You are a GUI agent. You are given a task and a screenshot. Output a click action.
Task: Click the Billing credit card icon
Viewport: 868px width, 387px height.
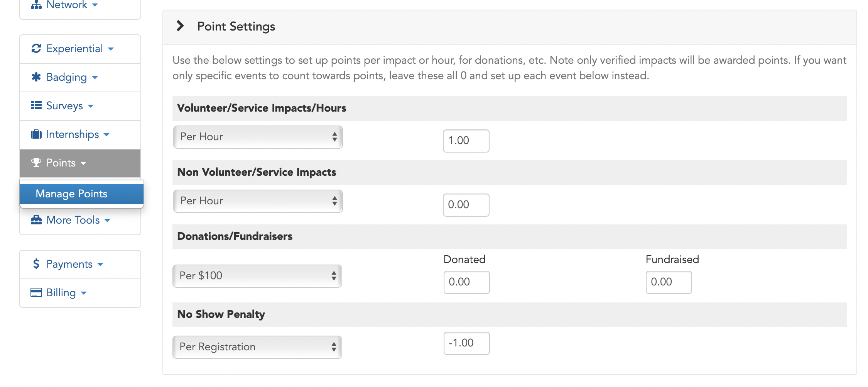click(x=36, y=292)
